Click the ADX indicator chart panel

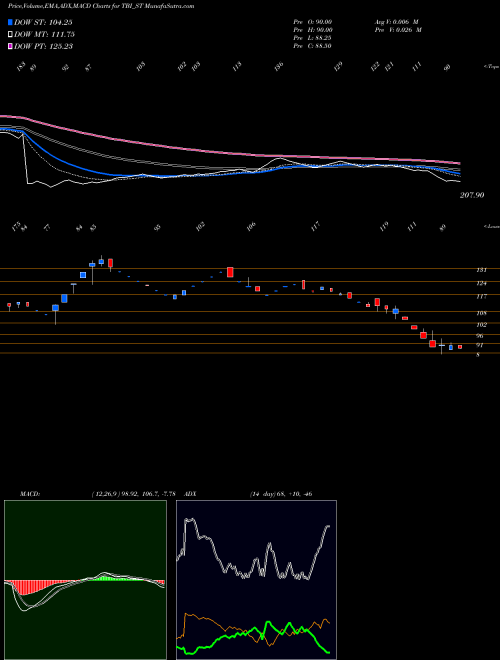click(256, 580)
